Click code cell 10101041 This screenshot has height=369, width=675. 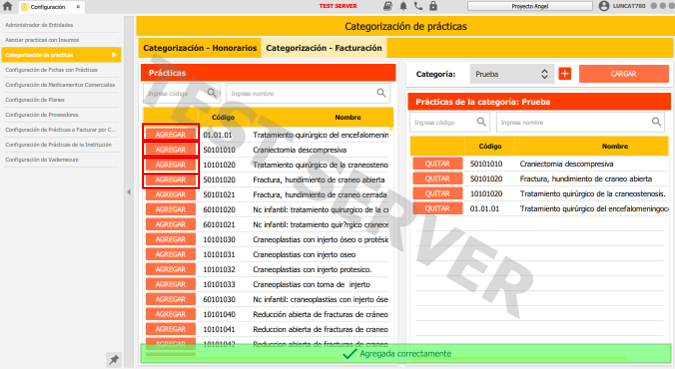coord(220,329)
